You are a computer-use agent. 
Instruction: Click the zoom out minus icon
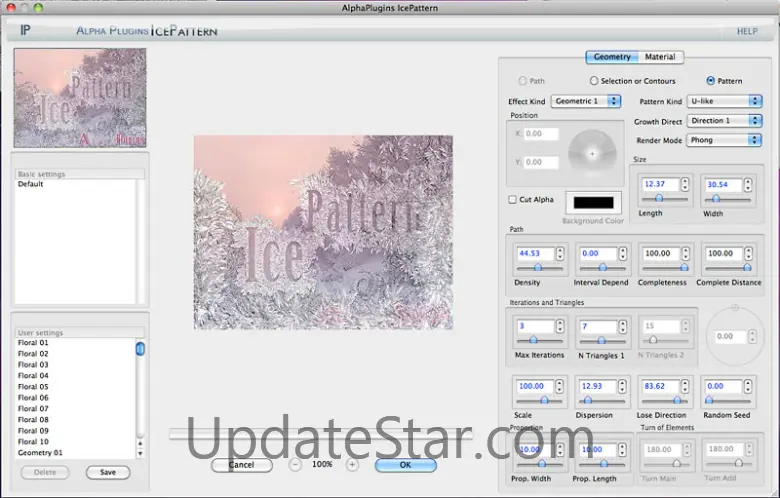click(x=295, y=465)
